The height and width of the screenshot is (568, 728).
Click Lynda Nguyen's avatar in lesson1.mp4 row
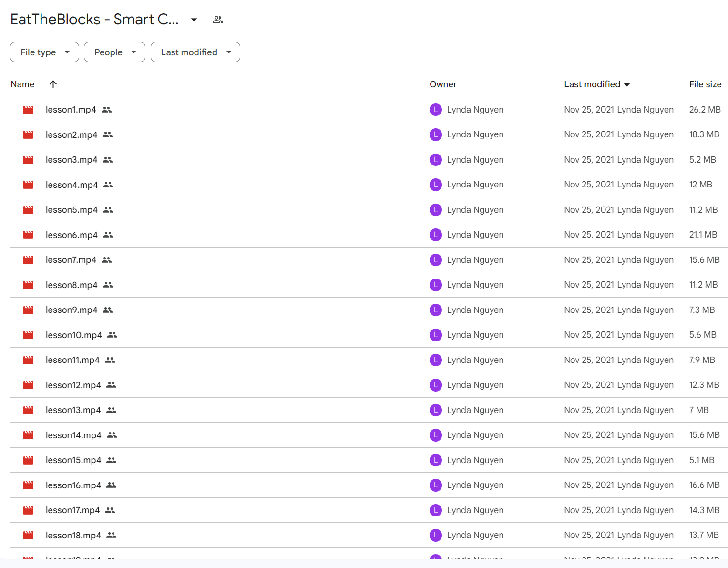click(x=436, y=110)
